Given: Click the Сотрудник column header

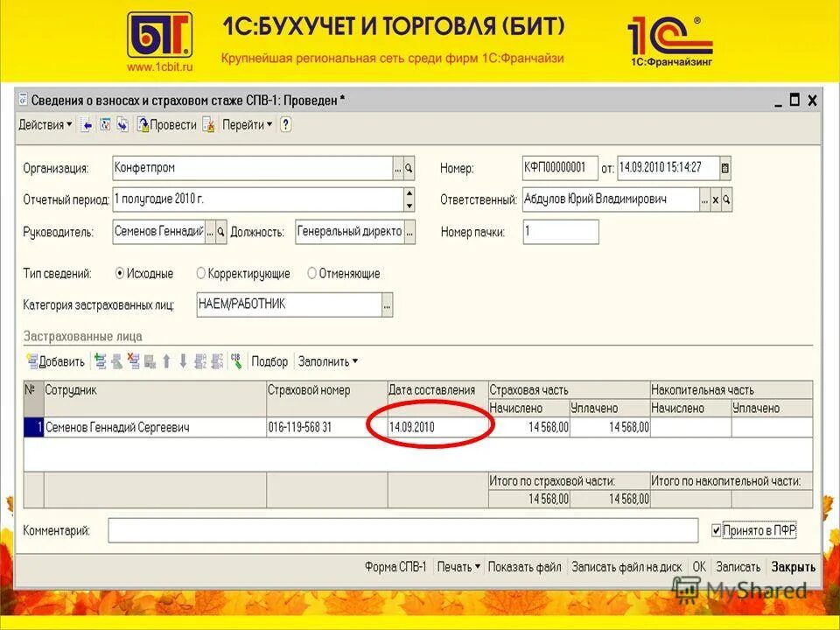Looking at the screenshot, I should tap(155, 399).
